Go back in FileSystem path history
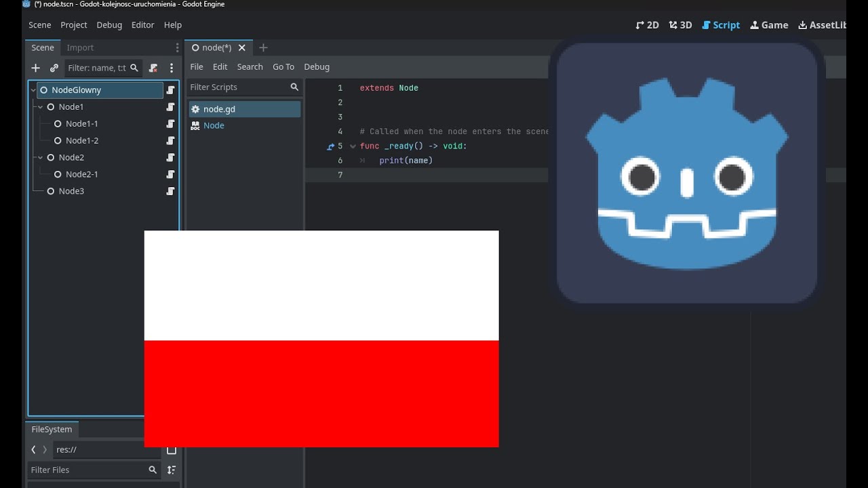Viewport: 868px width, 488px height. (x=33, y=449)
